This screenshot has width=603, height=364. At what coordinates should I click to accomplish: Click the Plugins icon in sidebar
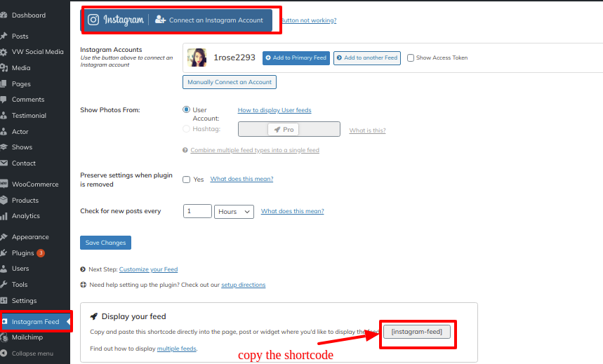(4, 252)
